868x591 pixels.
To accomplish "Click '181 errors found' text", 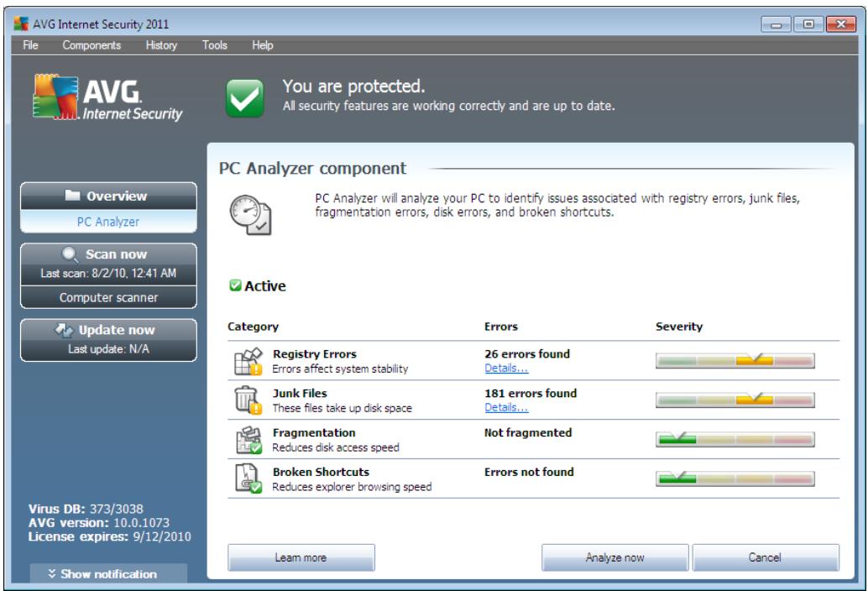I will coord(531,394).
